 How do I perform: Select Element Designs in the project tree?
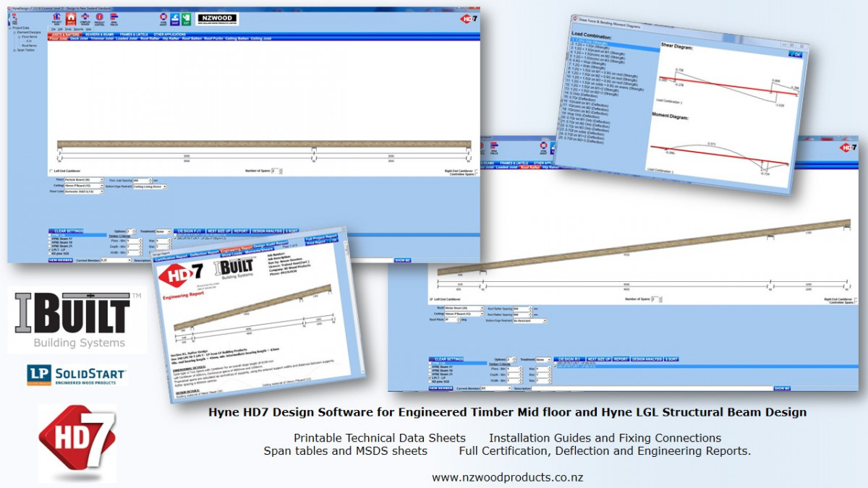pyautogui.click(x=30, y=32)
